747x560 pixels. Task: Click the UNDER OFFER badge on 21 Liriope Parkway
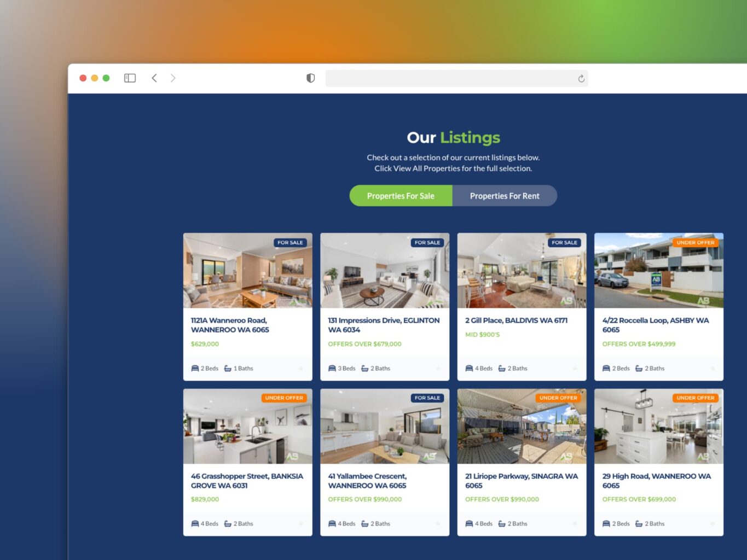[558, 398]
